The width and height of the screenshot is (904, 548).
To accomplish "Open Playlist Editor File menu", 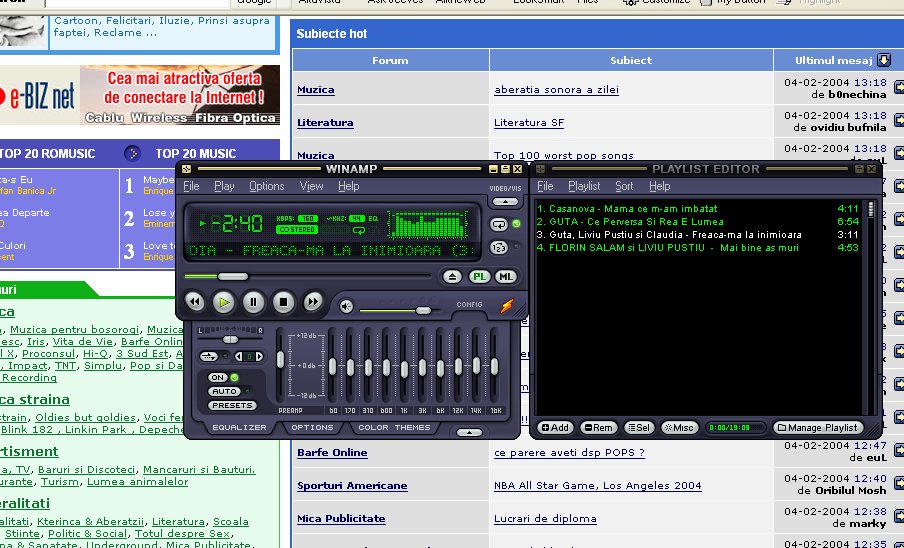I will point(545,186).
